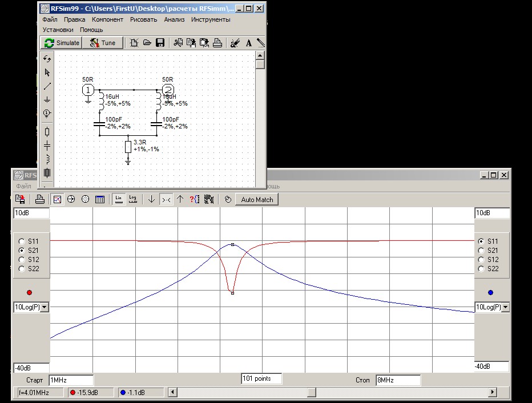532x403 pixels.
Task: Click the Auto Match button
Action: [257, 200]
